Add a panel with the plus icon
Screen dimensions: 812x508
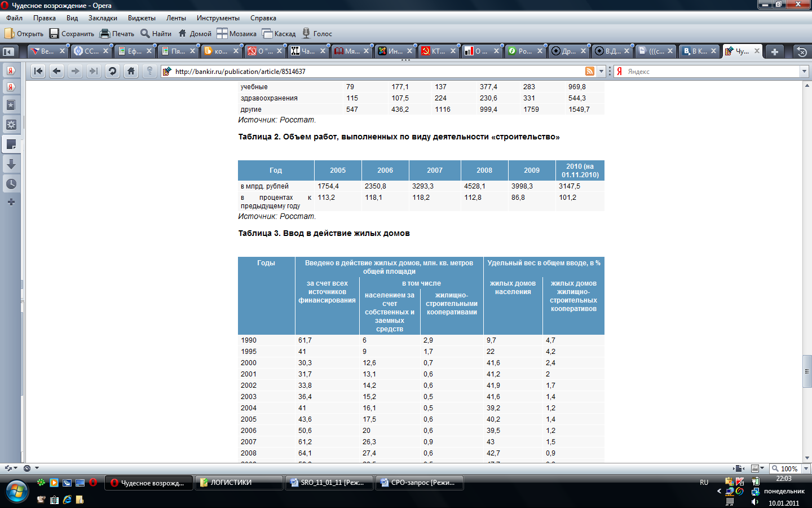pyautogui.click(x=11, y=202)
